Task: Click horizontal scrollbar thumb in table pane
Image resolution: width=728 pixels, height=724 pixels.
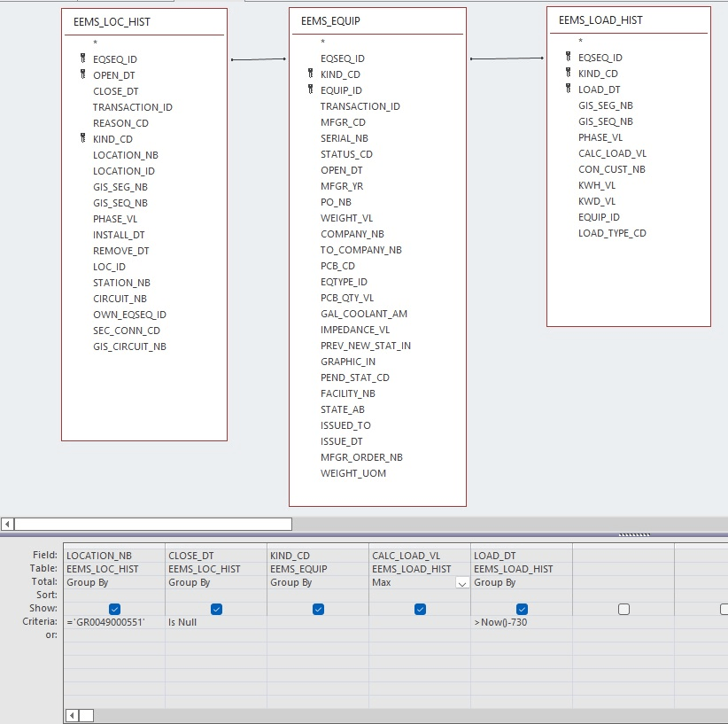Action: (x=153, y=525)
